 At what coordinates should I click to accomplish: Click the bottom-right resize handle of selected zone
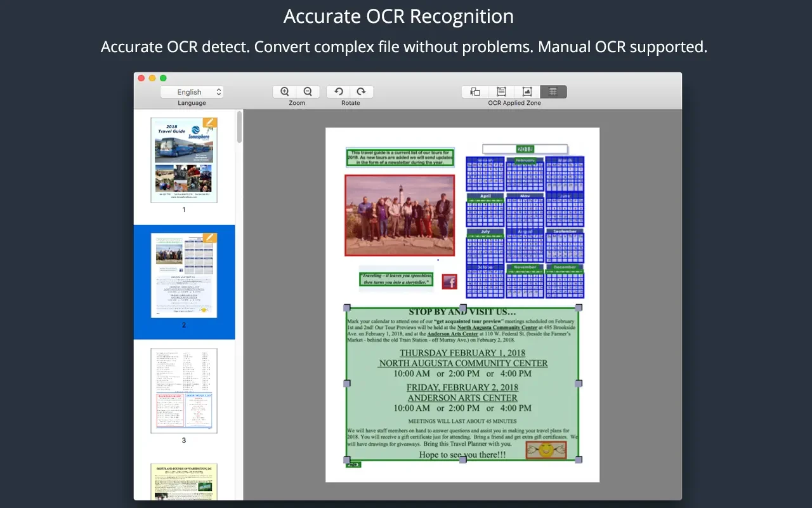(578, 459)
